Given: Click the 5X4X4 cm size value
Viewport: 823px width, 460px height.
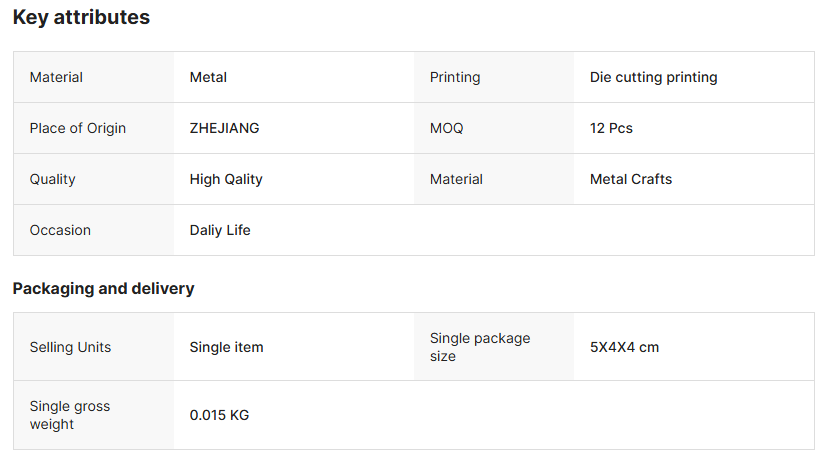Looking at the screenshot, I should 624,347.
